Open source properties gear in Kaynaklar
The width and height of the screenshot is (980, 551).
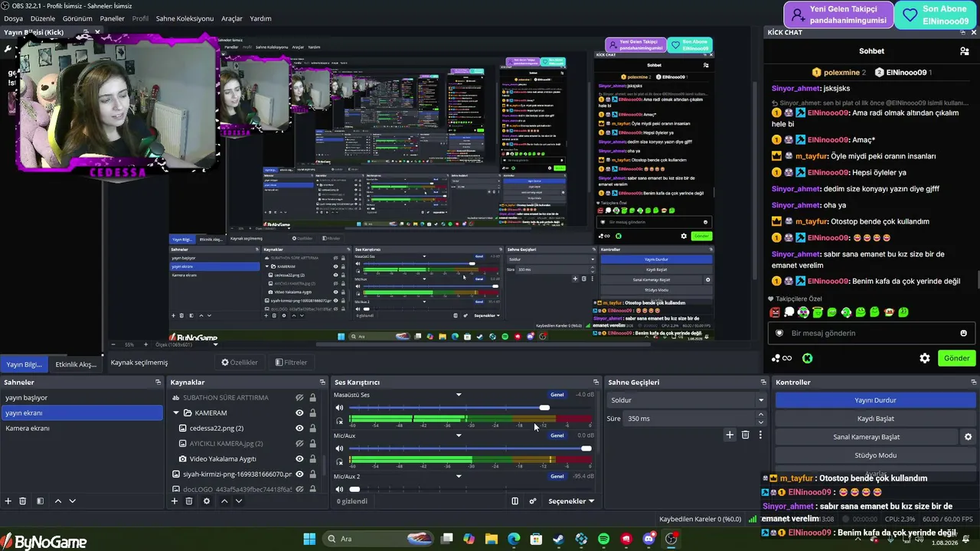pos(206,501)
